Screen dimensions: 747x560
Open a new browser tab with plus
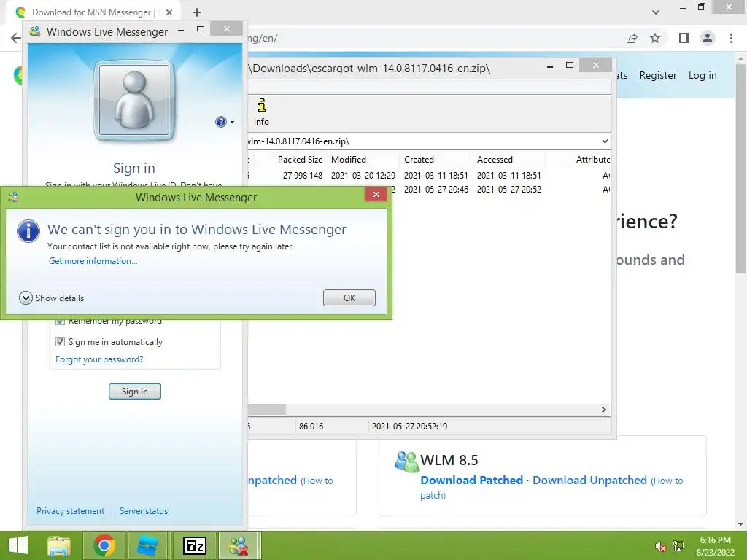click(x=197, y=12)
